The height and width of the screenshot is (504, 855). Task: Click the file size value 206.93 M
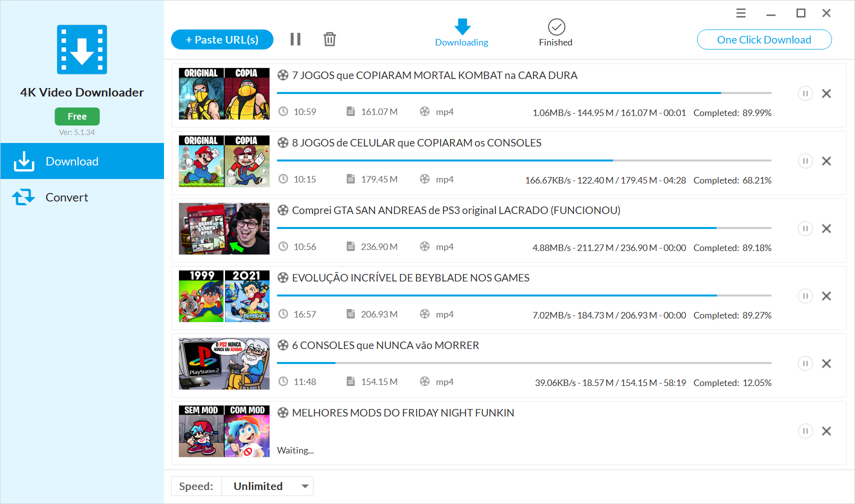379,314
